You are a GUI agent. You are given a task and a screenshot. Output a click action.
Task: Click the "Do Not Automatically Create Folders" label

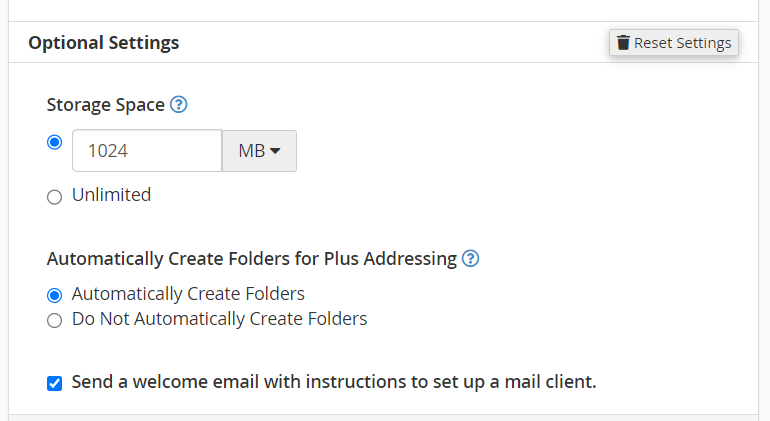point(219,320)
